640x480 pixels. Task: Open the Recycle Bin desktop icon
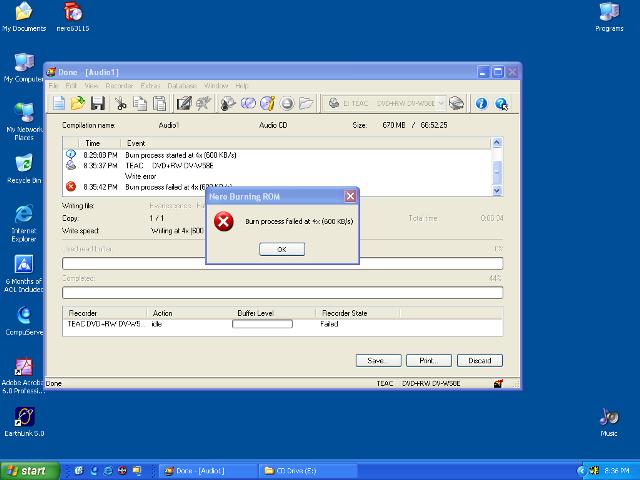click(24, 169)
